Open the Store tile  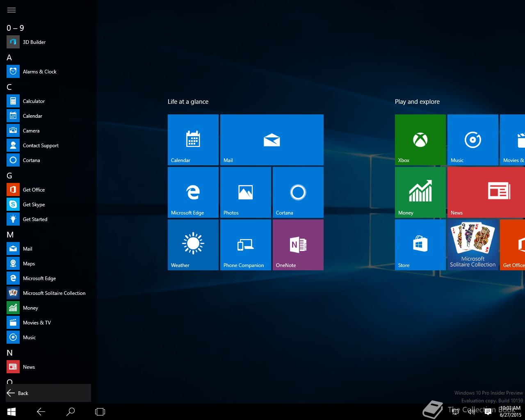point(420,245)
